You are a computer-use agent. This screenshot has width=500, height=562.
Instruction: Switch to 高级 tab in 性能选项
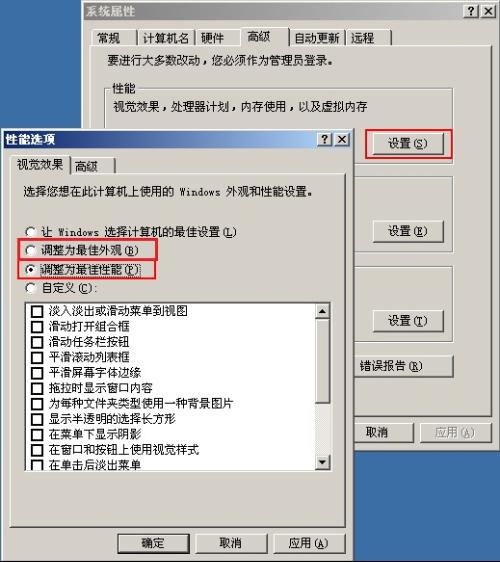(x=93, y=166)
